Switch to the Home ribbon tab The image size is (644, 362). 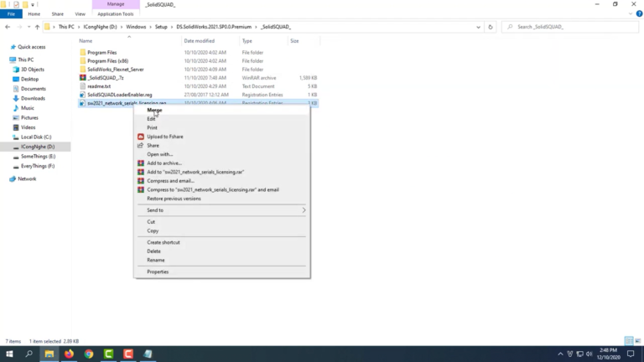pos(34,14)
